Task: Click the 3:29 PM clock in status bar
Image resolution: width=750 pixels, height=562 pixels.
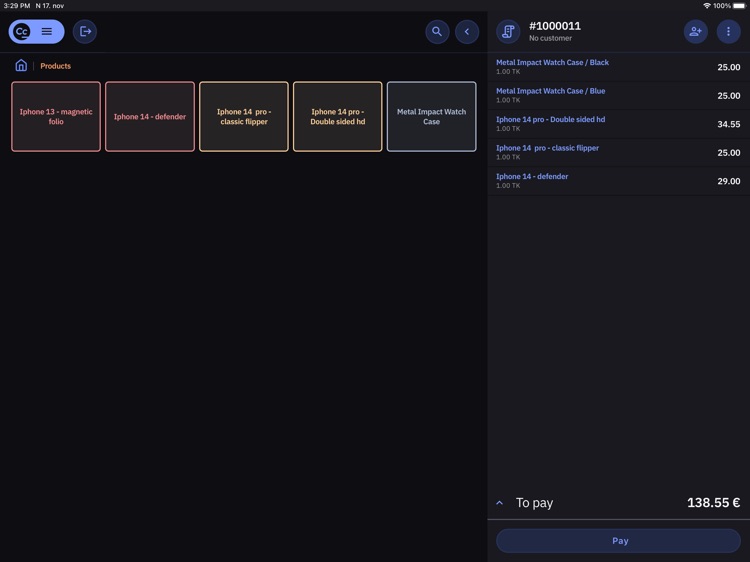Action: (17, 6)
